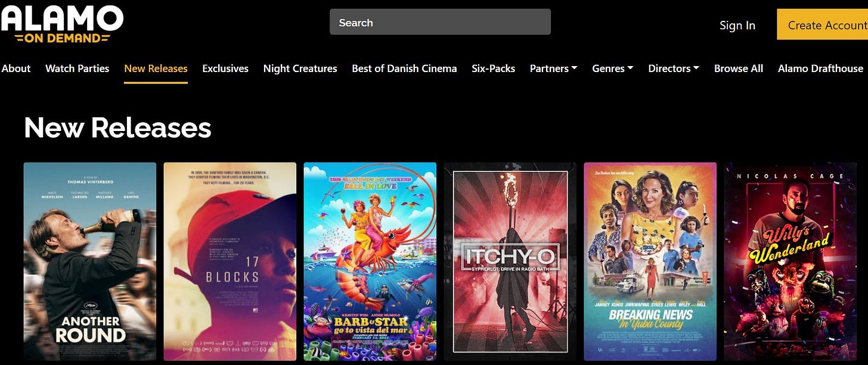Expand the Partners dropdown
The height and width of the screenshot is (365, 868).
553,68
